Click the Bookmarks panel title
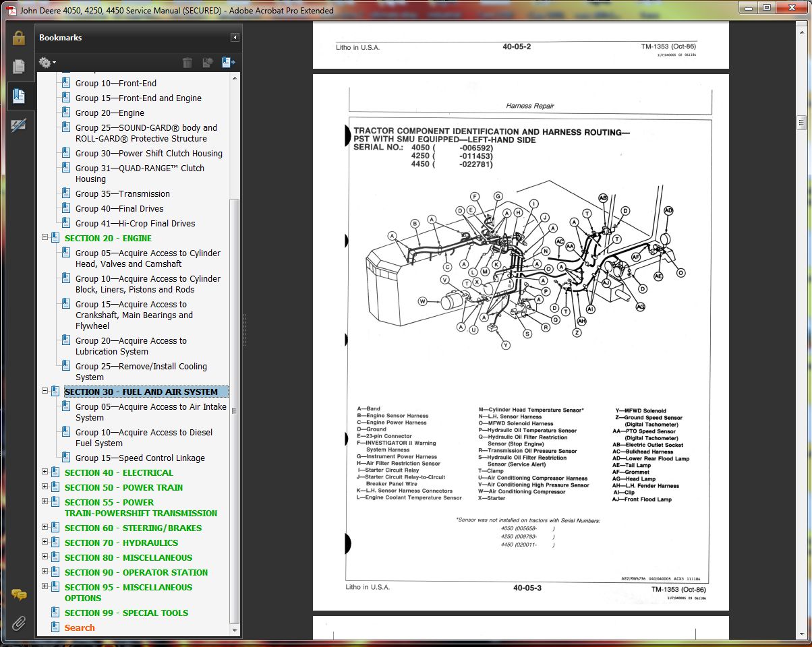 [x=61, y=38]
